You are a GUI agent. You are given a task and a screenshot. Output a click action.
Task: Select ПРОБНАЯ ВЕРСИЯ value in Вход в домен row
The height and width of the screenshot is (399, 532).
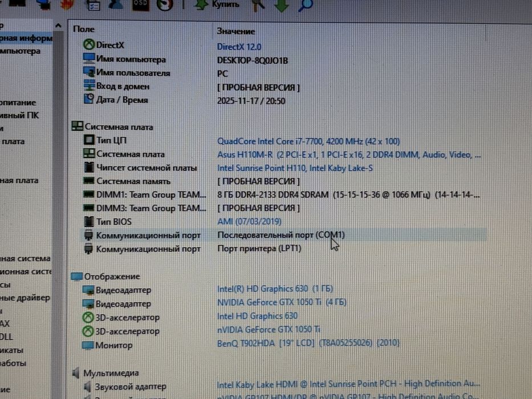(258, 88)
